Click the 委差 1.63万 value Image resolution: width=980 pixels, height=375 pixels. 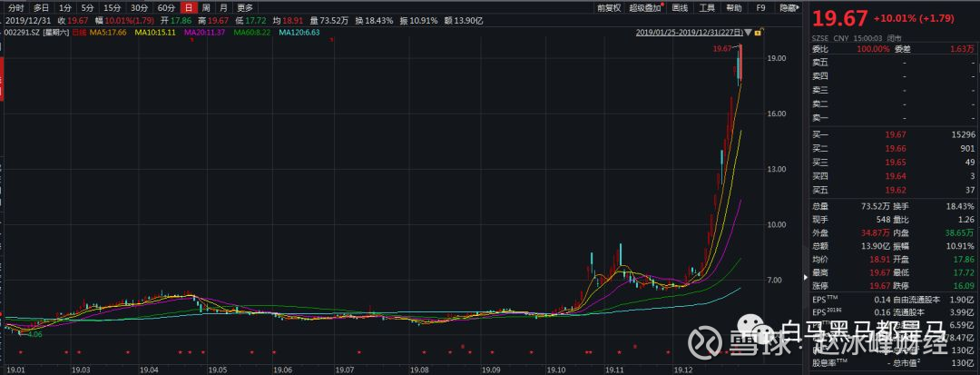962,49
